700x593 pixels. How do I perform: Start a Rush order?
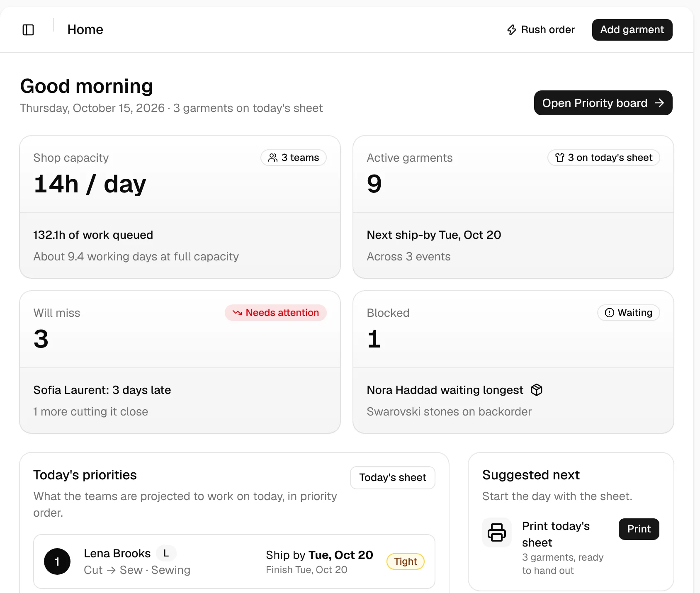pyautogui.click(x=541, y=30)
